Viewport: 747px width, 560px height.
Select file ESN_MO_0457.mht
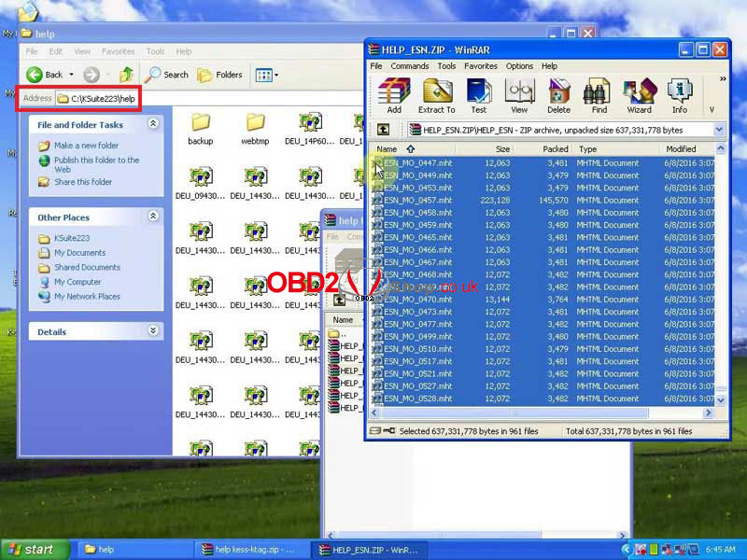click(543, 200)
